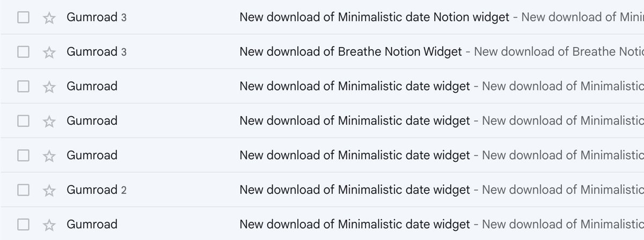Click sender name in Breathe Notion Widget row
Viewport: 644px width, 240px height.
92,51
